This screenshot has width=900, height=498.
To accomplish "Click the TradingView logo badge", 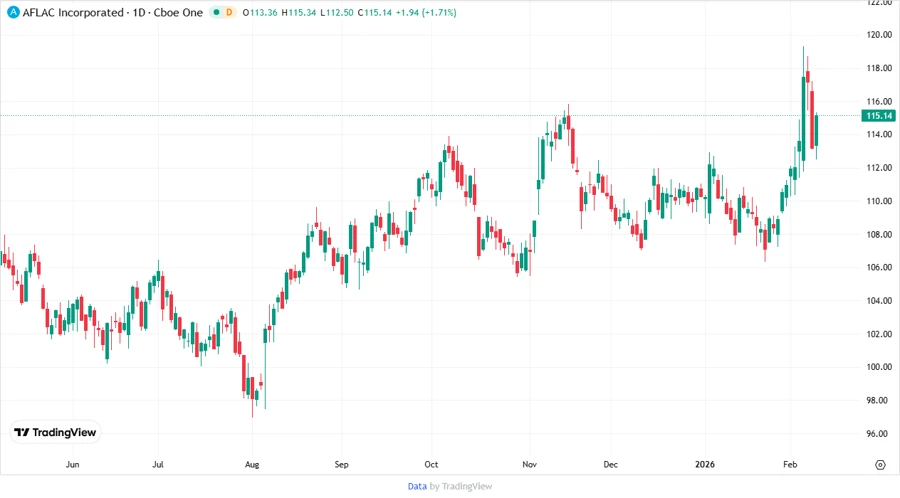I will tap(56, 432).
